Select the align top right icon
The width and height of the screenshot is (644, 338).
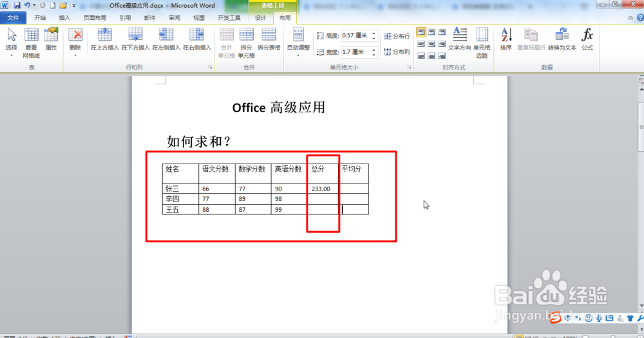click(x=442, y=32)
